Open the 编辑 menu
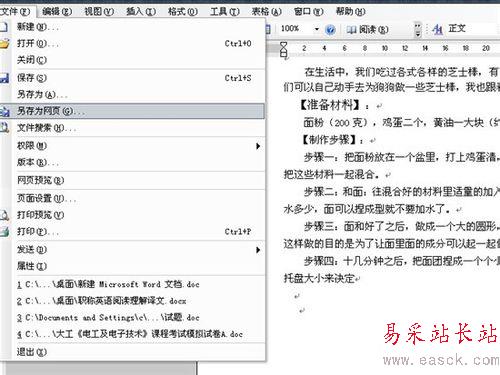Screen dimensions: 500x375 pos(57,12)
